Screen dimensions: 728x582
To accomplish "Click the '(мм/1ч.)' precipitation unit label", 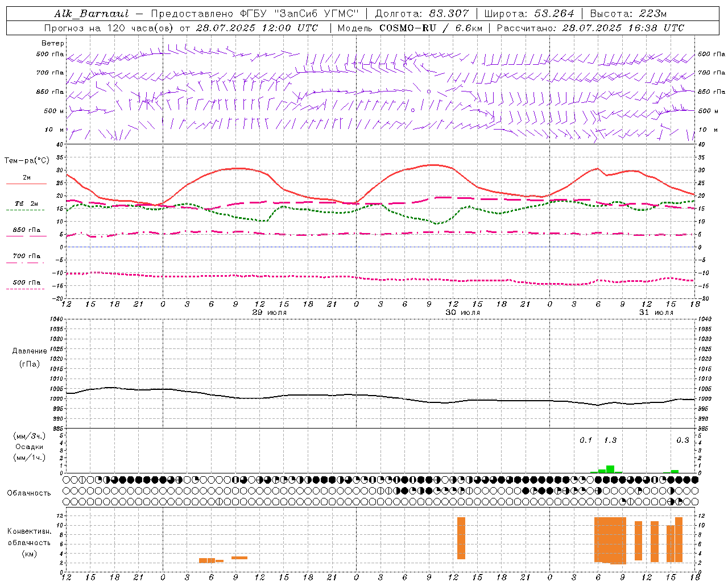I will coord(30,458).
